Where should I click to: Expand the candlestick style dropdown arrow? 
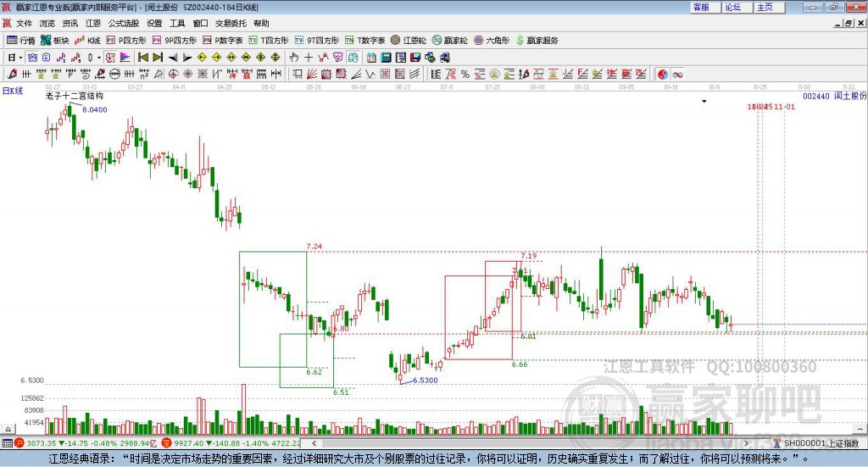[x=99, y=58]
